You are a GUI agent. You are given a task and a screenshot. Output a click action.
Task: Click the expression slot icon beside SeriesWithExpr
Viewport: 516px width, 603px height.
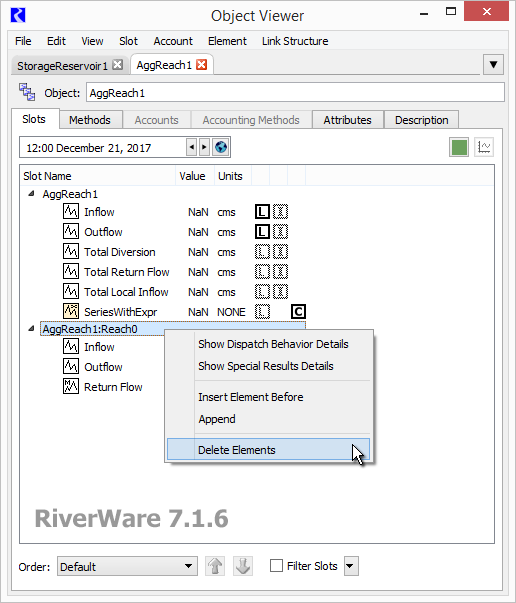pos(71,311)
